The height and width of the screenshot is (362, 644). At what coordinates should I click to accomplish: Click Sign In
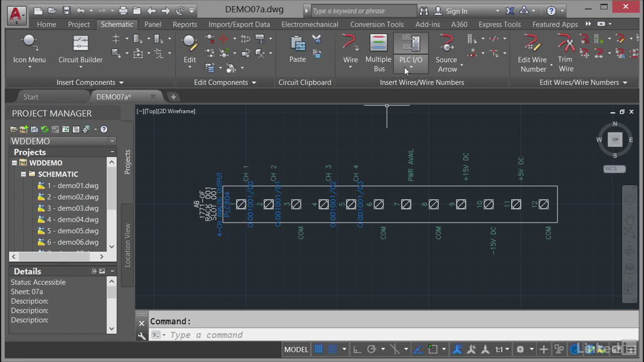[456, 11]
